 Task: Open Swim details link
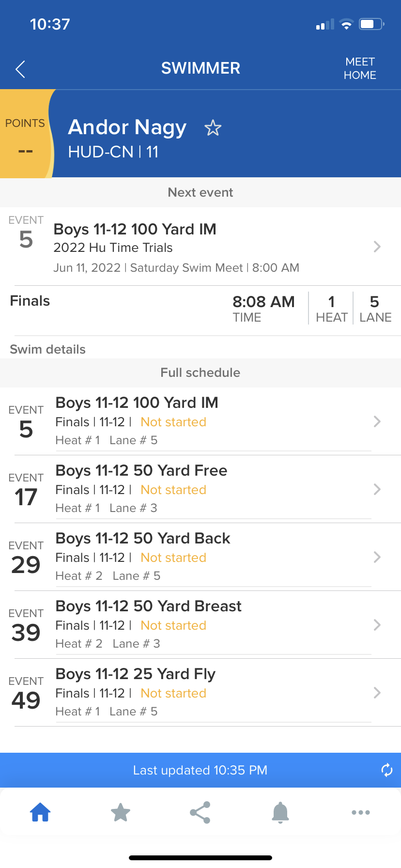pos(47,349)
